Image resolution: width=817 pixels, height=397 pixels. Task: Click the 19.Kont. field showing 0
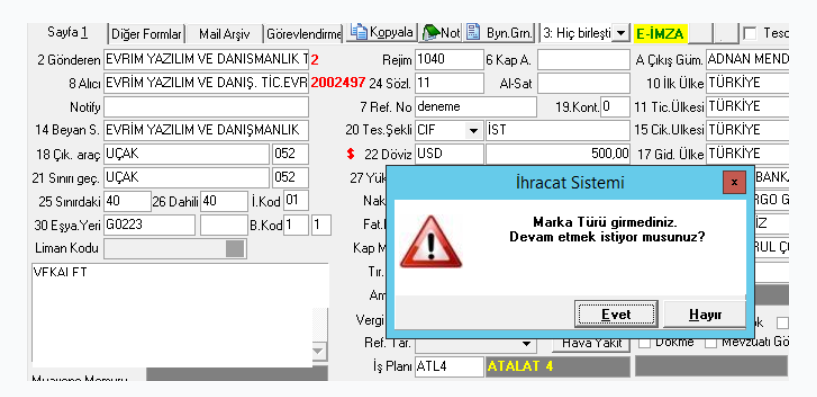click(x=615, y=107)
